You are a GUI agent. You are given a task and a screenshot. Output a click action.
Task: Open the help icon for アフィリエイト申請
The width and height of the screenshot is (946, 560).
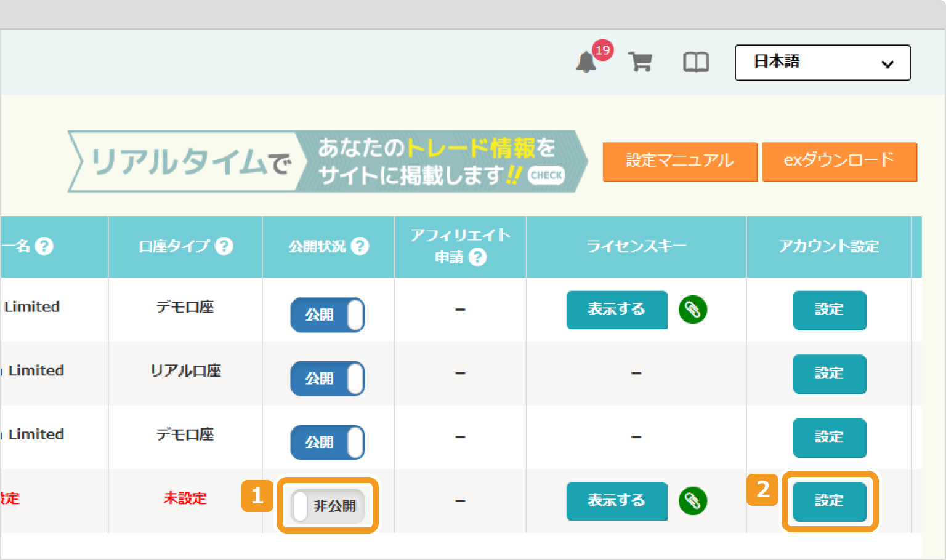point(479,258)
